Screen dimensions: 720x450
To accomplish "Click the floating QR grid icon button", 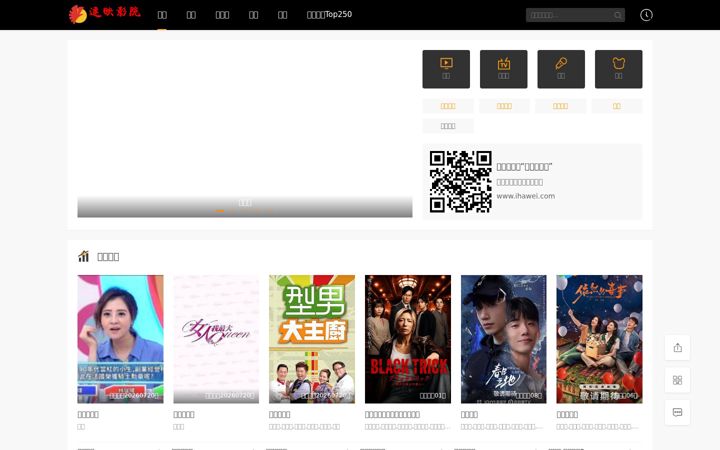I will (677, 380).
